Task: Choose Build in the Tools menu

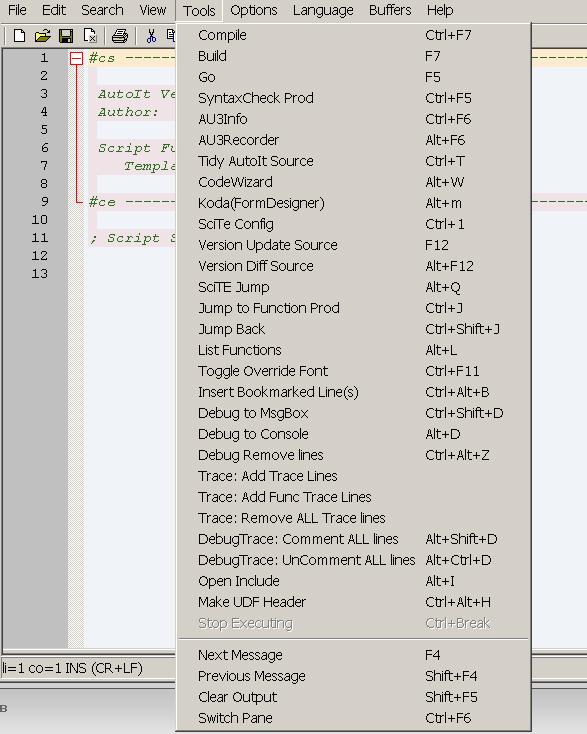Action: 353,56
